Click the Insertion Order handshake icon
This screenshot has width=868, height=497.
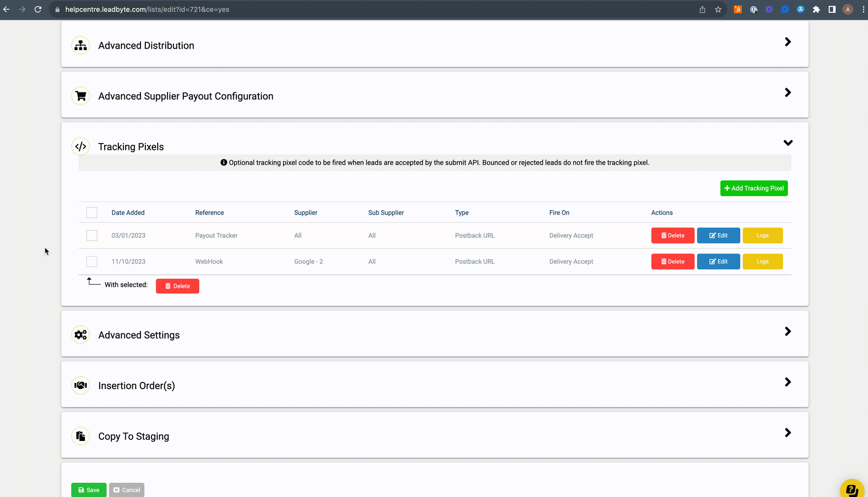[81, 385]
